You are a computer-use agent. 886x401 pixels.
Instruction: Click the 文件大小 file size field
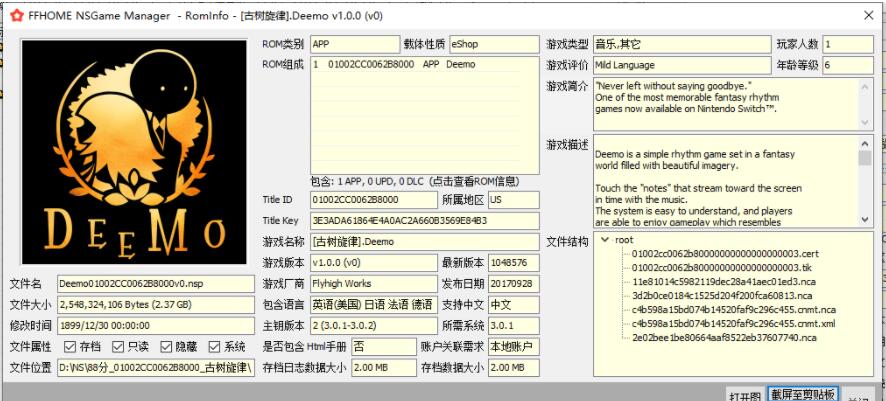click(156, 304)
